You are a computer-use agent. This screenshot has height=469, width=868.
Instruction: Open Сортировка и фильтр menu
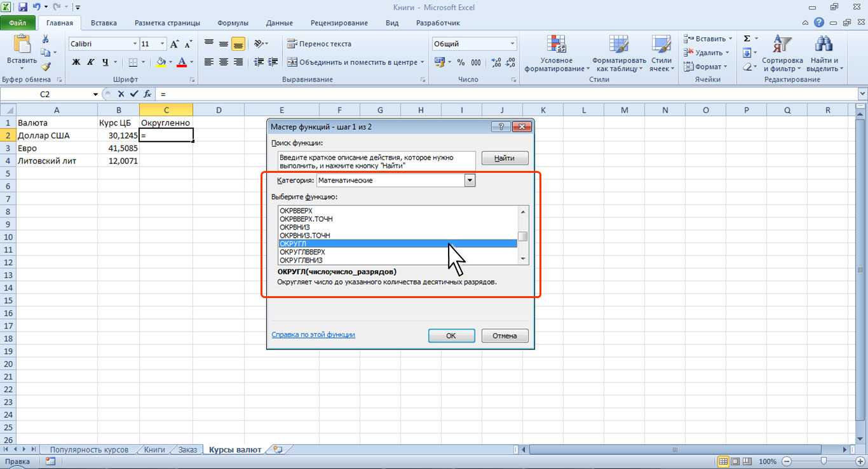click(x=782, y=53)
